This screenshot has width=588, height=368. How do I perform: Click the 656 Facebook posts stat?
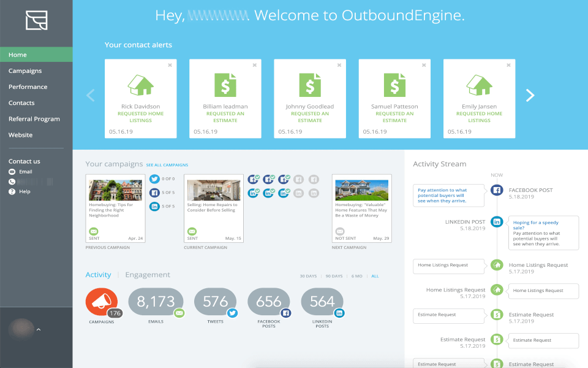coord(269,302)
